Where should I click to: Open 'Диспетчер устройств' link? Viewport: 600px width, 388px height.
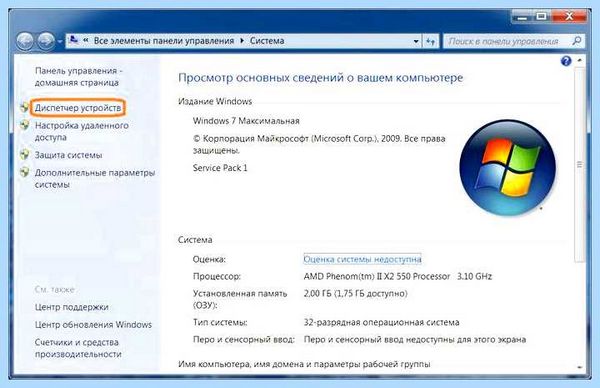[78, 108]
